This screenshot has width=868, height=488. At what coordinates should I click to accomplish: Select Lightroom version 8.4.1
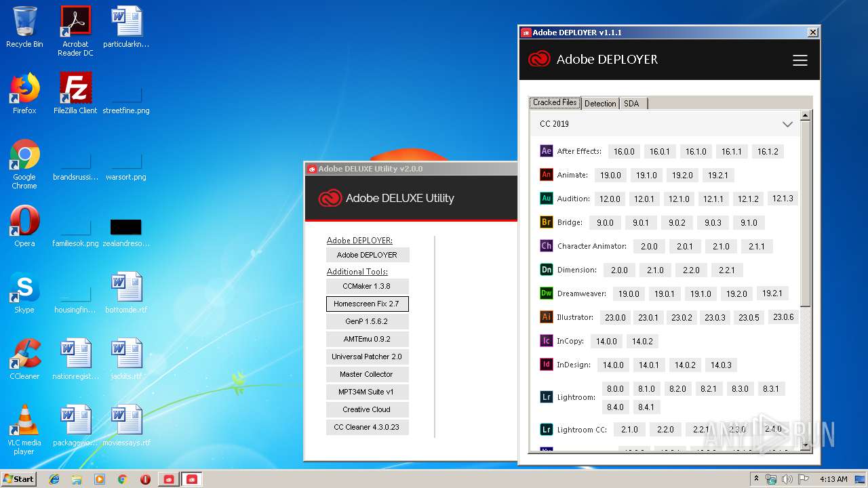point(646,407)
